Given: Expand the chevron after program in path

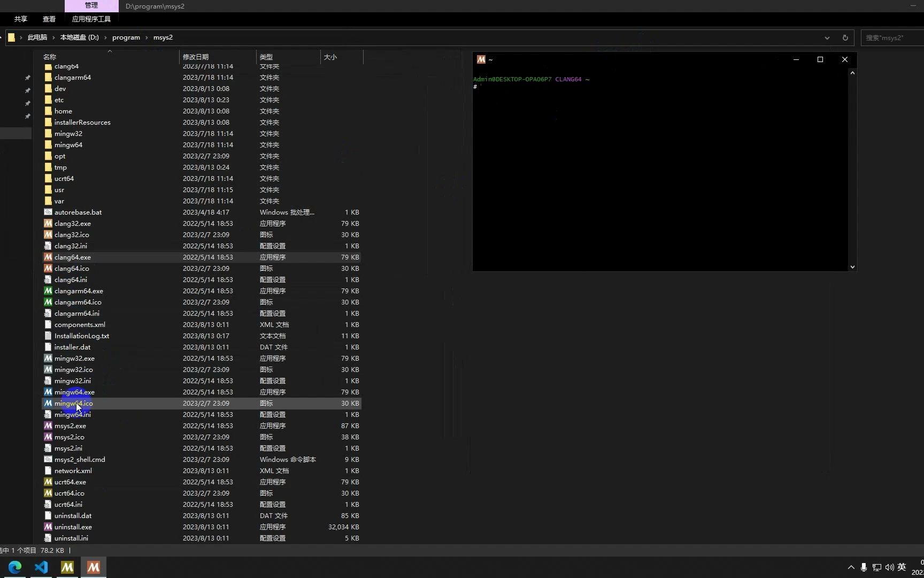Looking at the screenshot, I should point(147,37).
